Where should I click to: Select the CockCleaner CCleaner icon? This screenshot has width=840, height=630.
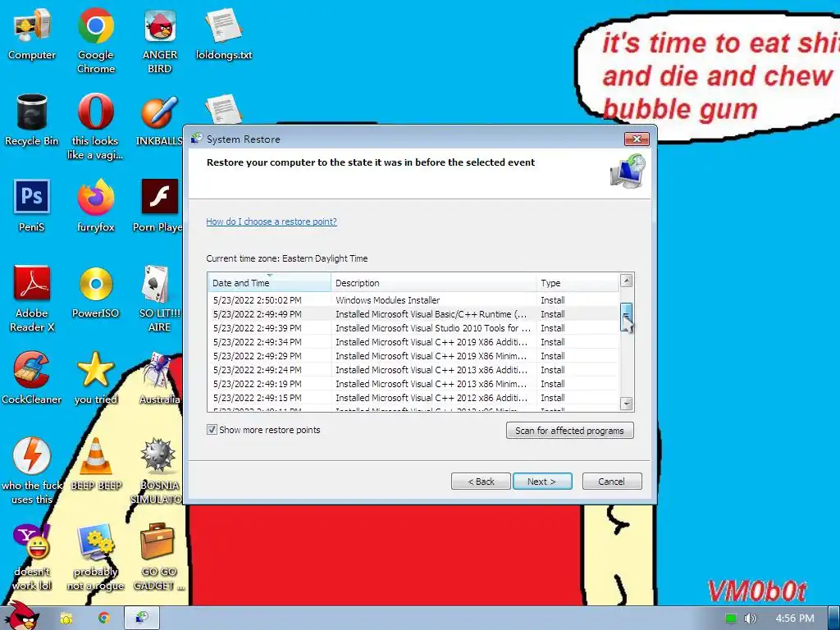click(x=32, y=377)
